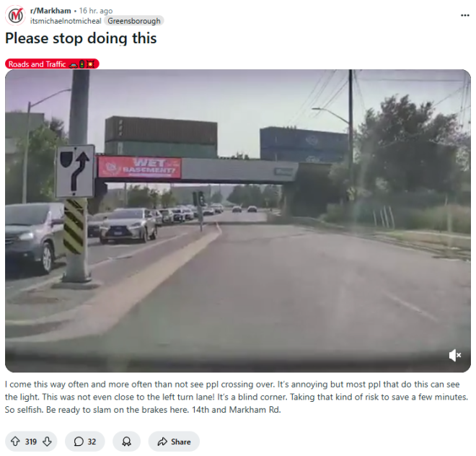Open the comments, 32 replies
This screenshot has height=456, width=476.
[x=85, y=441]
